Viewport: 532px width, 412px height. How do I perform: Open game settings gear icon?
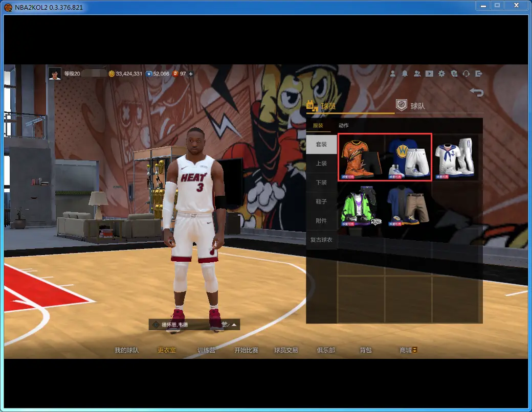tap(441, 74)
